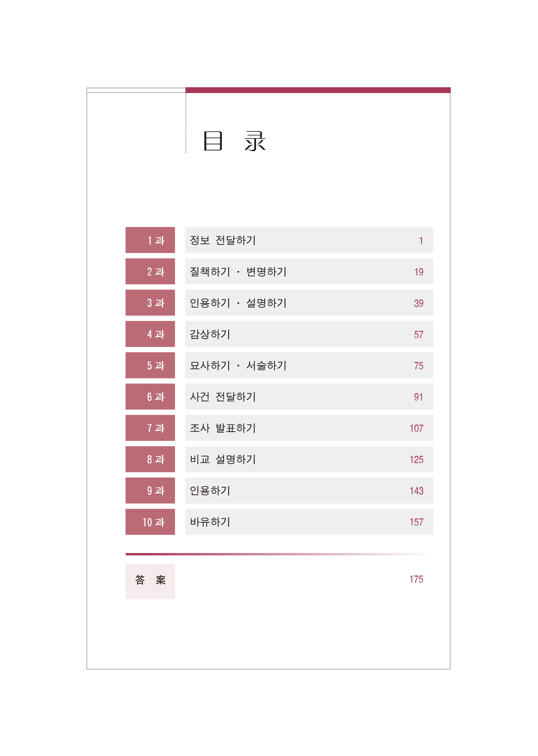The height and width of the screenshot is (756, 538).
Task: Click page number 125
Action: click(x=416, y=459)
